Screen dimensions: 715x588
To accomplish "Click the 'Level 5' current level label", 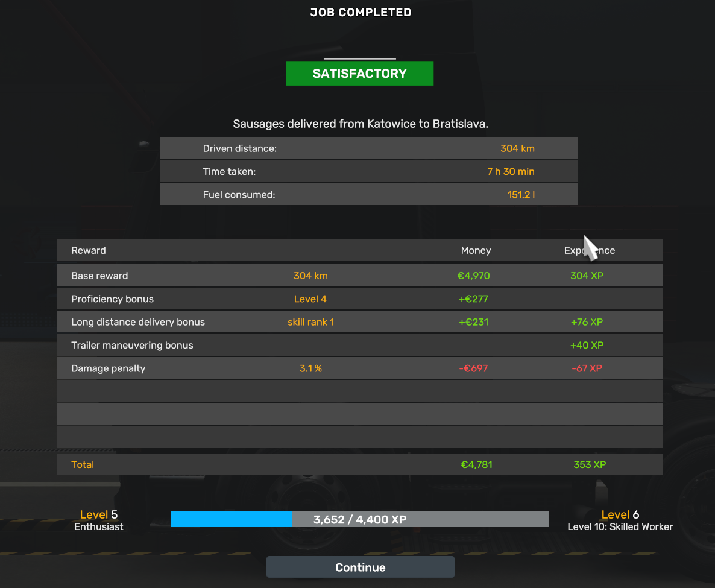I will click(98, 514).
